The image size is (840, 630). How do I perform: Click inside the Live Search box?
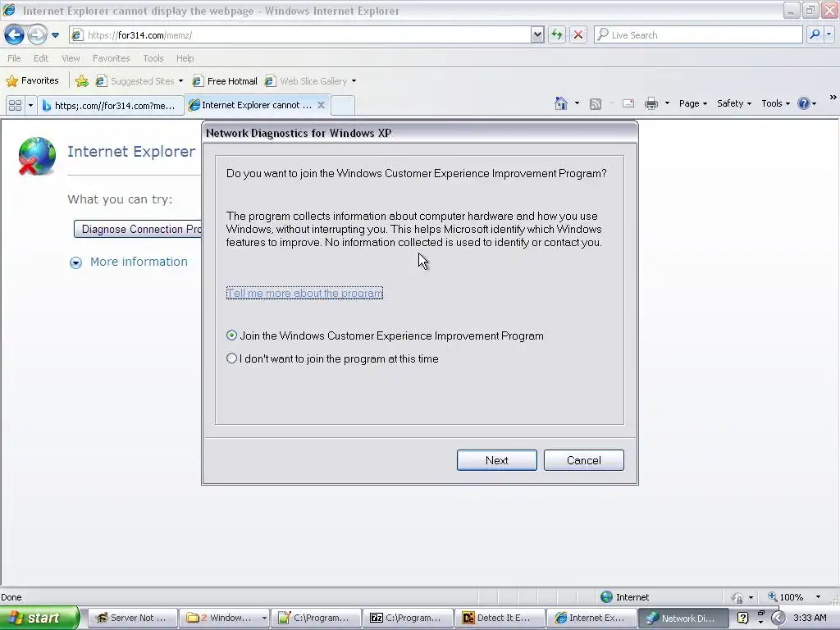(698, 34)
